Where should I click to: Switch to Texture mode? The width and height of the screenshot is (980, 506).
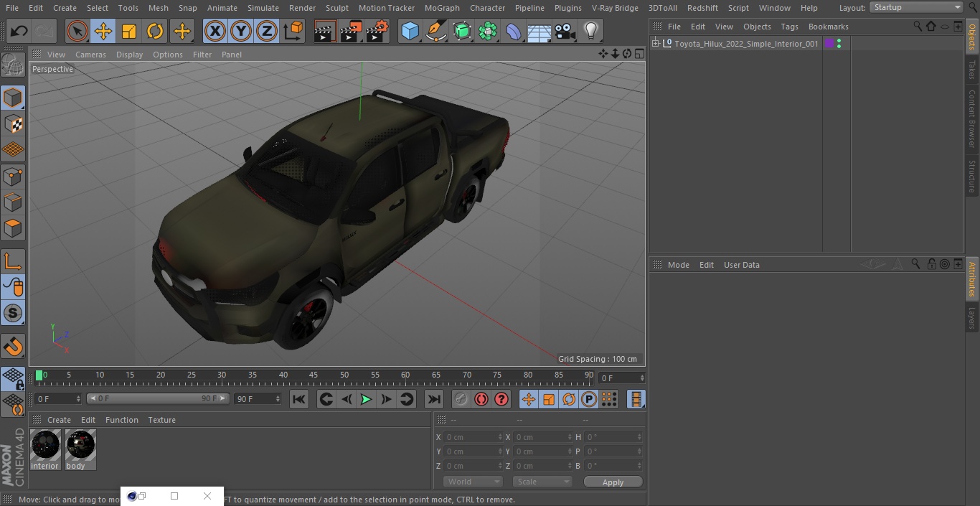(x=13, y=123)
